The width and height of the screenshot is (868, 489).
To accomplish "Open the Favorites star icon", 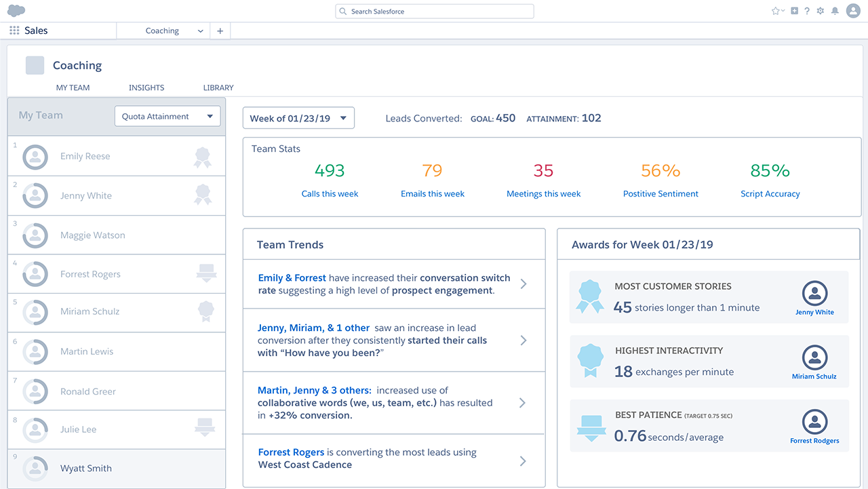I will tap(775, 11).
